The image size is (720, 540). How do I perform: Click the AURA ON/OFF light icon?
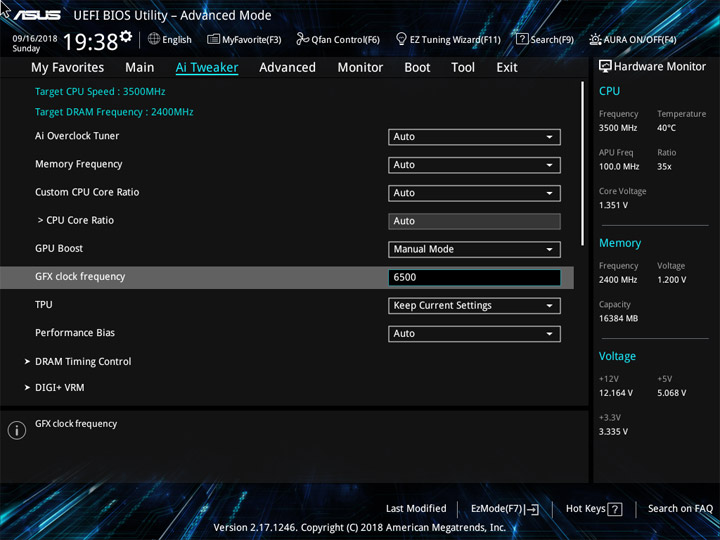(595, 39)
